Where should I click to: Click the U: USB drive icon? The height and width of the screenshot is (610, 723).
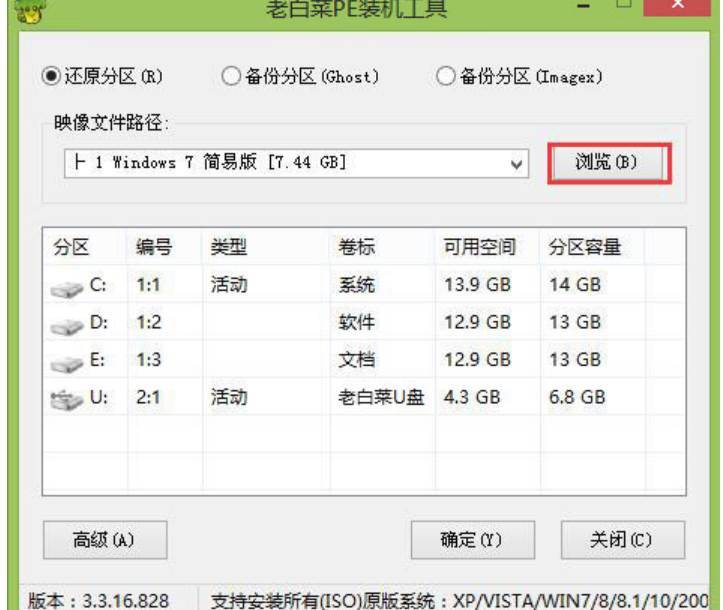[x=66, y=398]
